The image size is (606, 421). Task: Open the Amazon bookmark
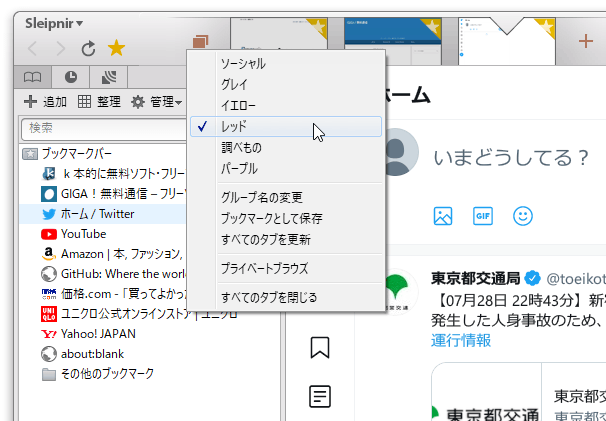(x=112, y=254)
